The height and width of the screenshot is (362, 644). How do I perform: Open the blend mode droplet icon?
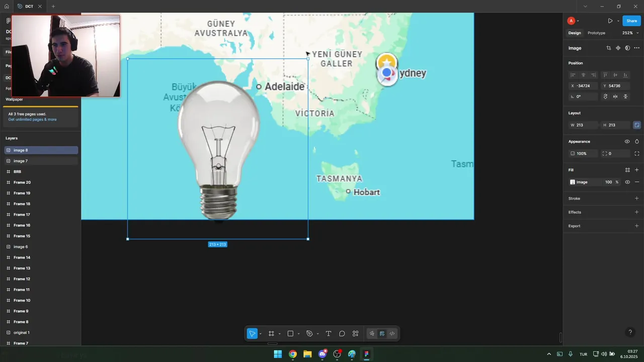click(637, 142)
